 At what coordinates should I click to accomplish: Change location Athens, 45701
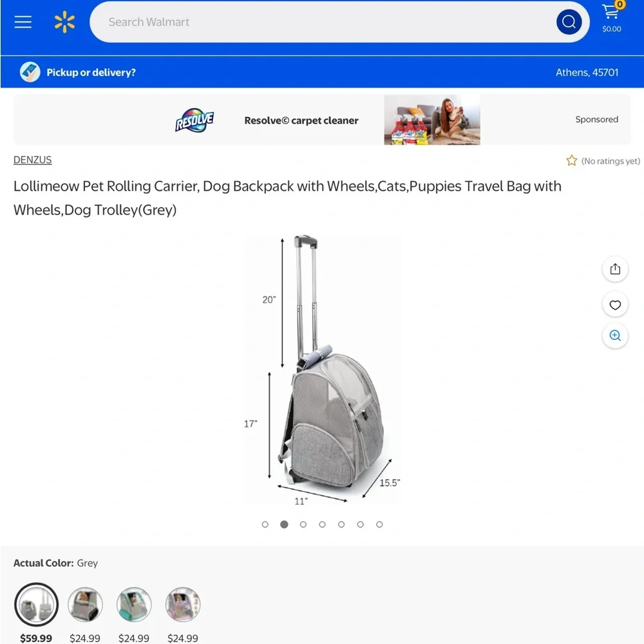point(587,72)
